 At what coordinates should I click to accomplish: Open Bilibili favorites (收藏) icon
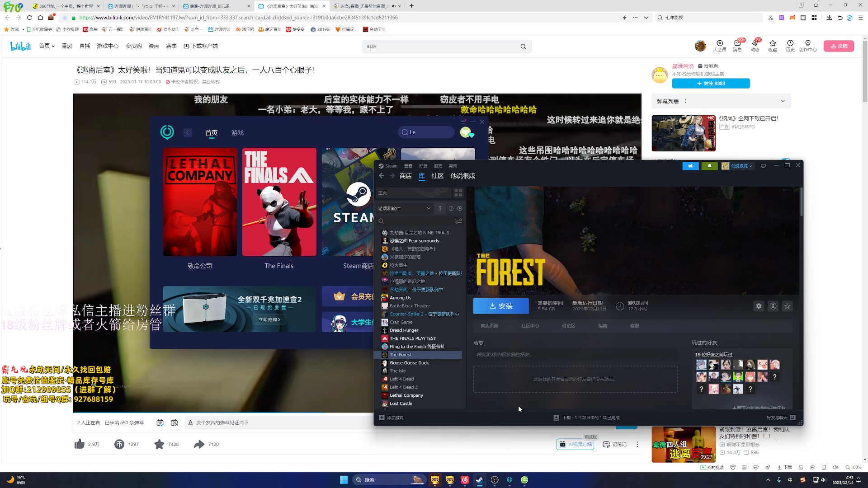pyautogui.click(x=773, y=46)
